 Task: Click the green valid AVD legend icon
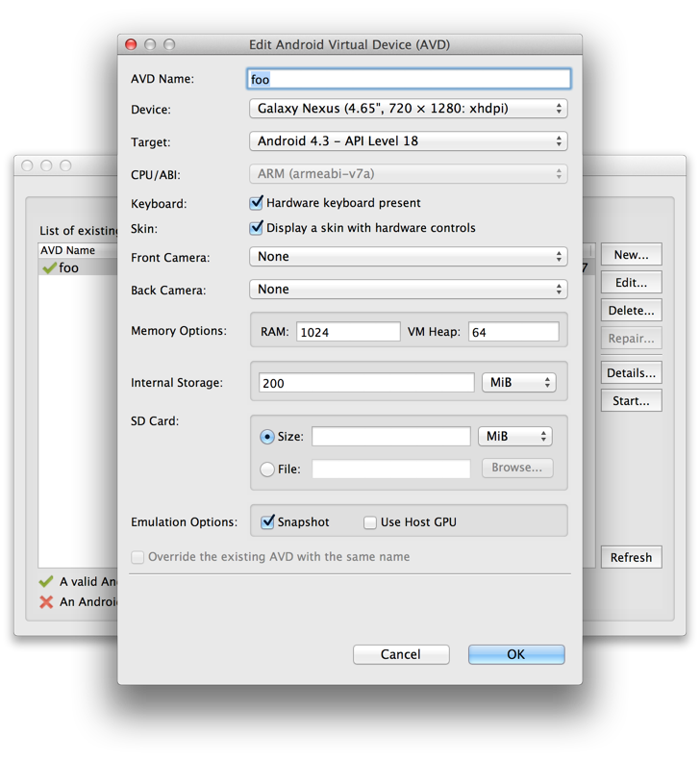tap(46, 581)
